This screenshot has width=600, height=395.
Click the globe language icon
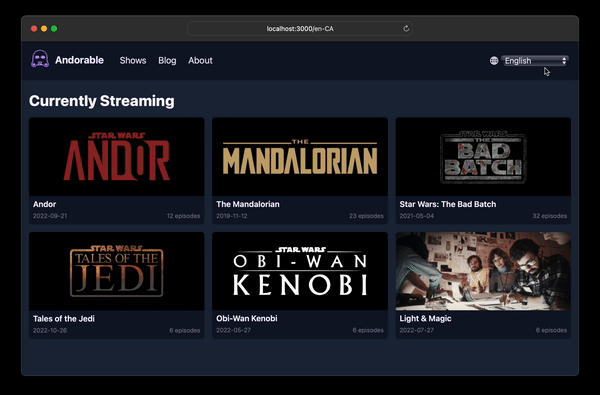click(x=494, y=60)
